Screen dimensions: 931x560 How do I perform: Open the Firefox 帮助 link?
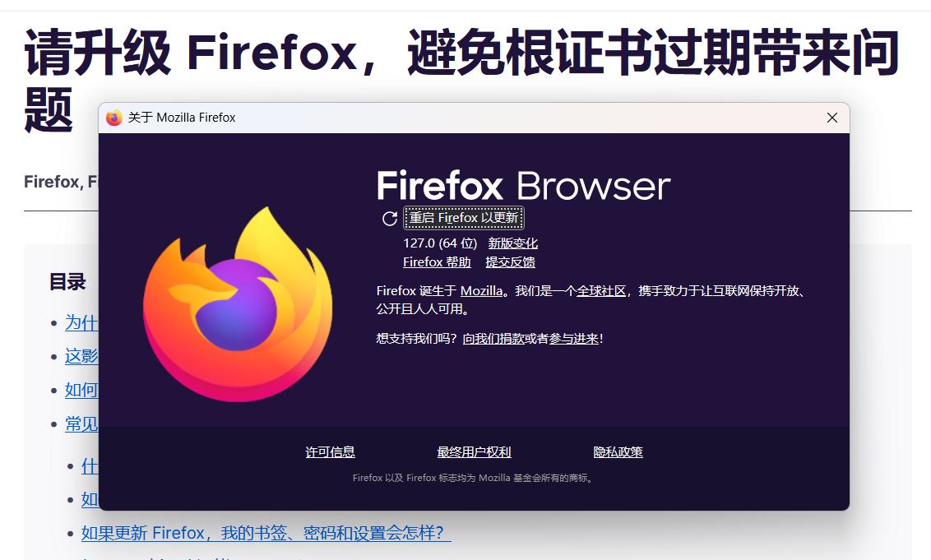tap(437, 261)
